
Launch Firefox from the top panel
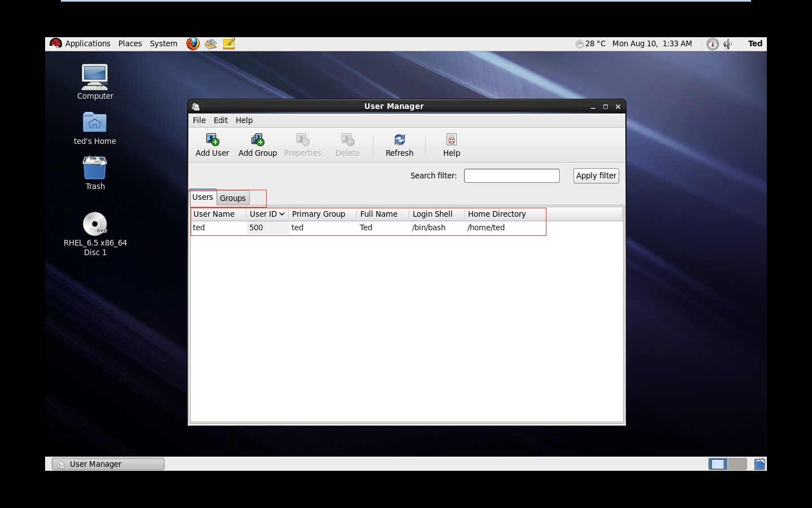pos(193,43)
